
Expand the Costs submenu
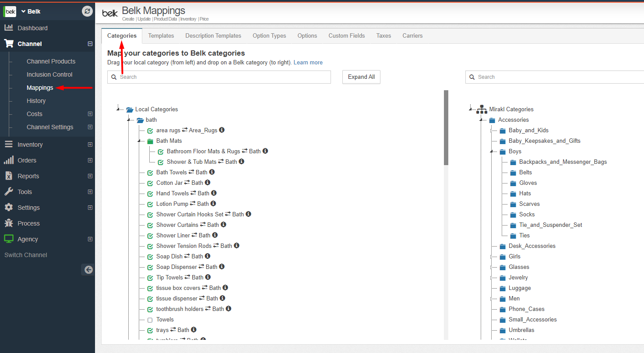tap(90, 114)
